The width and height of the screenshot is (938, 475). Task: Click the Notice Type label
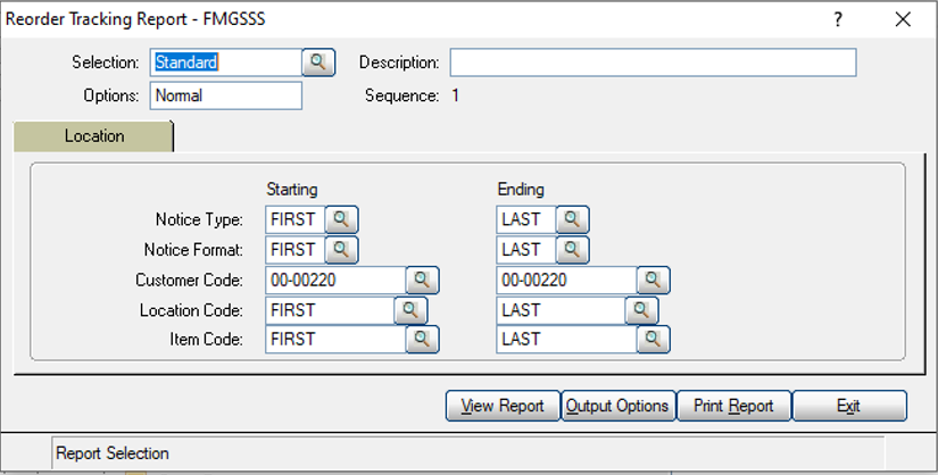point(199,220)
